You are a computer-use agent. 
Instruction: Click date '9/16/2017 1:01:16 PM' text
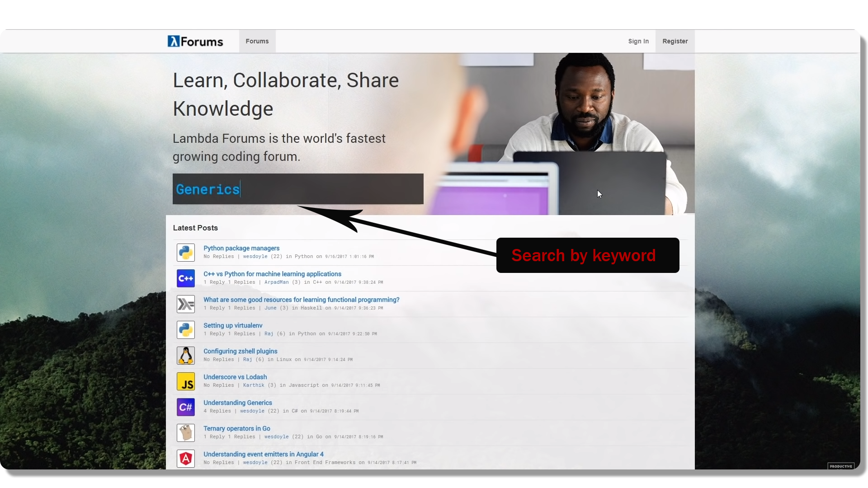pos(349,257)
